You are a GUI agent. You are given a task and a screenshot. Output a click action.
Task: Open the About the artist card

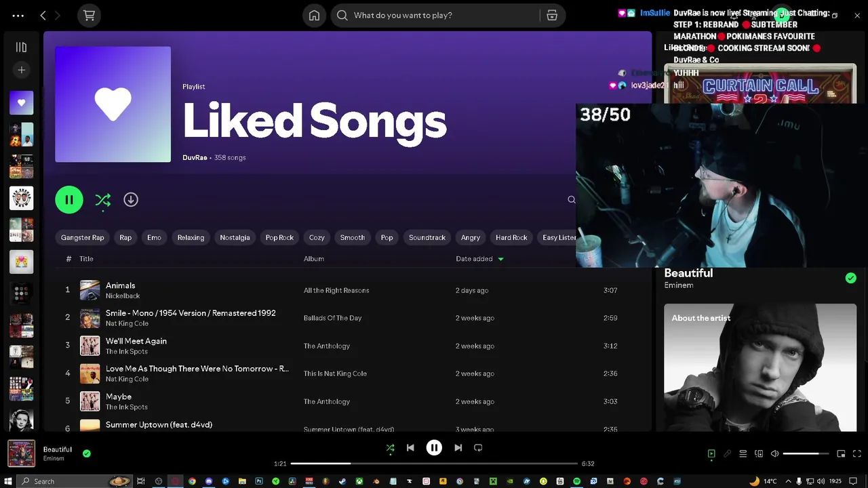tap(760, 367)
